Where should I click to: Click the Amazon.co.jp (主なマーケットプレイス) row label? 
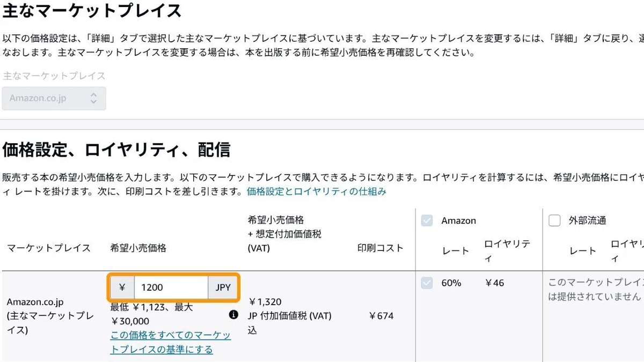pos(50,316)
